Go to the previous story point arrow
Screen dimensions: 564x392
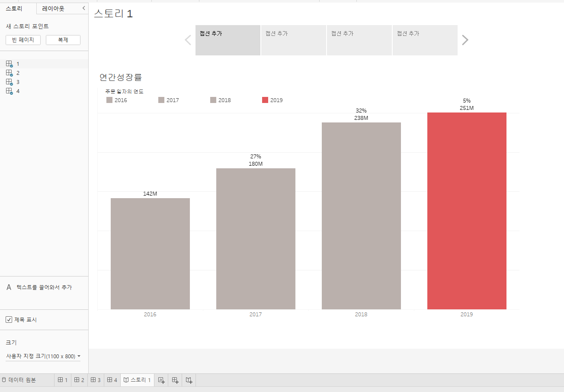point(188,40)
